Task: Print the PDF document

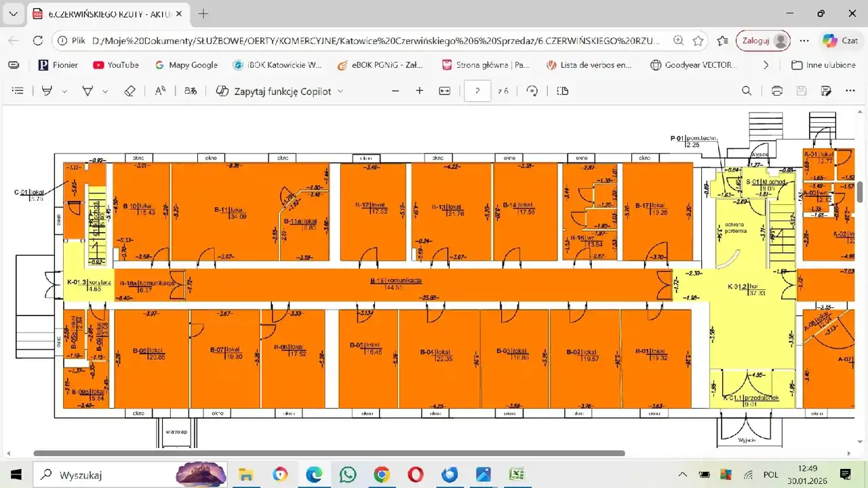Action: point(777,91)
